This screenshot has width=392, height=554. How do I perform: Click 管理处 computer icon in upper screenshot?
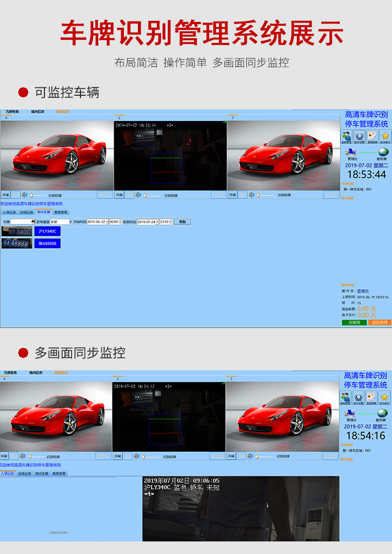point(352,153)
